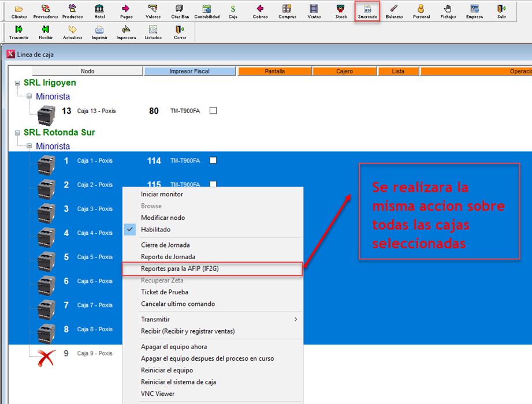Open the Contabilidad module
This screenshot has height=404, width=532.
(x=206, y=11)
